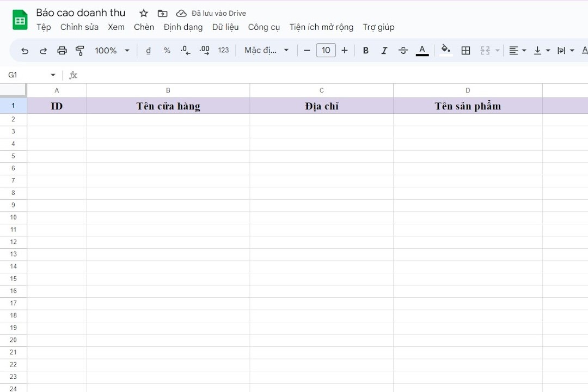Select the Paint format tool

tap(80, 50)
